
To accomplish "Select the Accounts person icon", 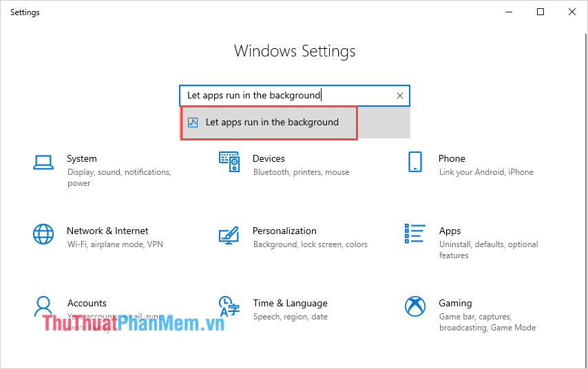I will (43, 306).
